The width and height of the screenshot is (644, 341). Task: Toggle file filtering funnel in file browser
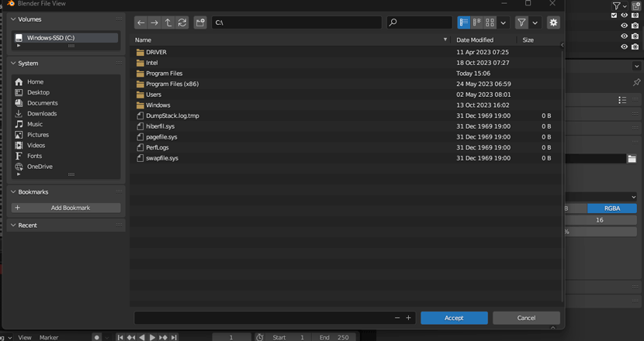(521, 22)
